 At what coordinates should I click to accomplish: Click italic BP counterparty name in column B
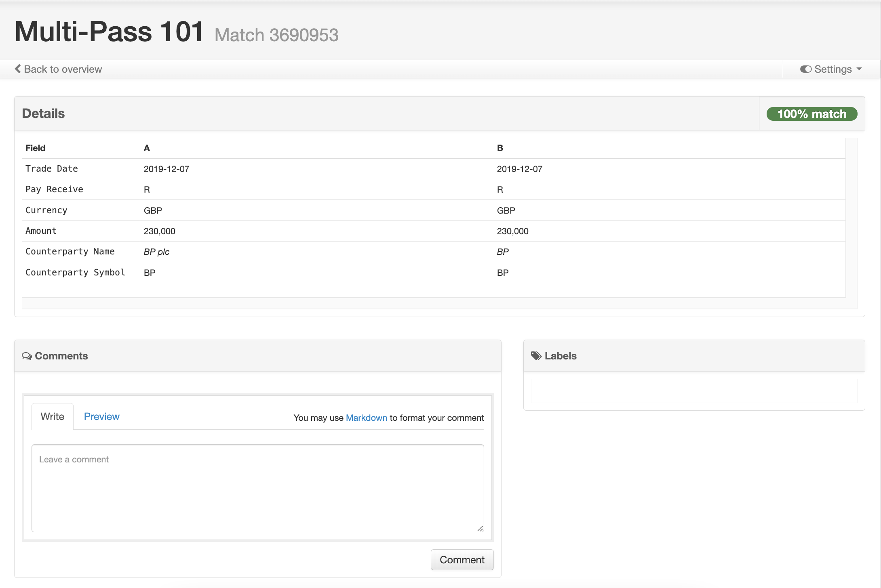(503, 252)
